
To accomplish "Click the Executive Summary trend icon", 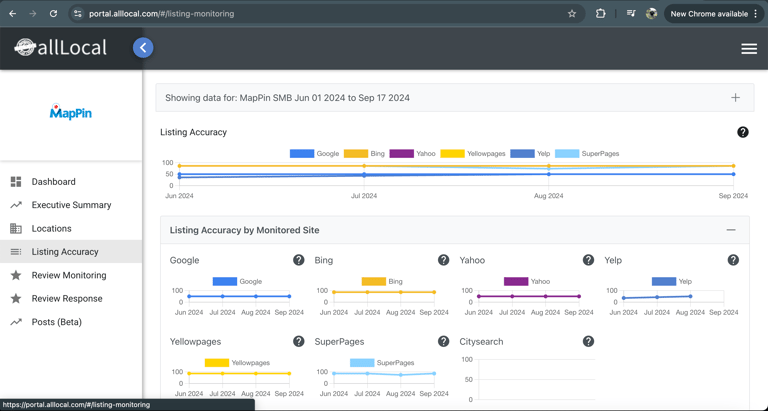I will [x=16, y=205].
